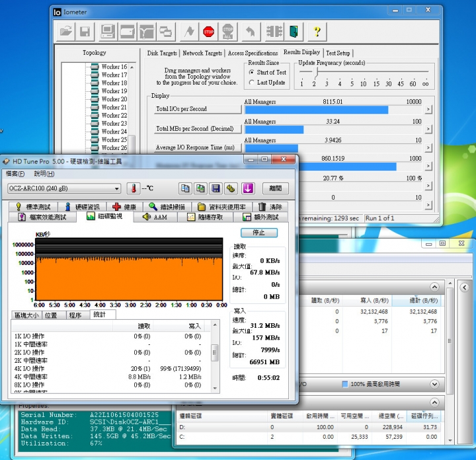Screen dimensions: 476x460
Task: Click the green flag Start Tests icon
Action: coord(190,31)
